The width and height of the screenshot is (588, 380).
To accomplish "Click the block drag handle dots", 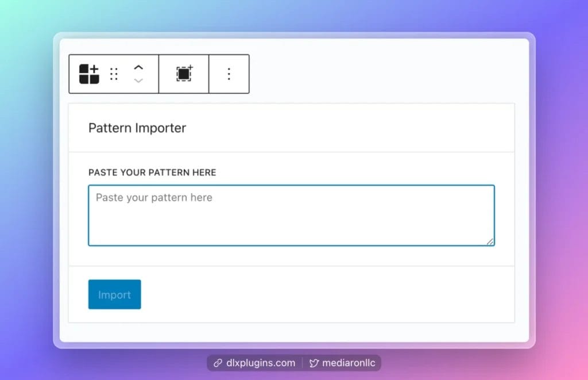I will click(x=114, y=74).
